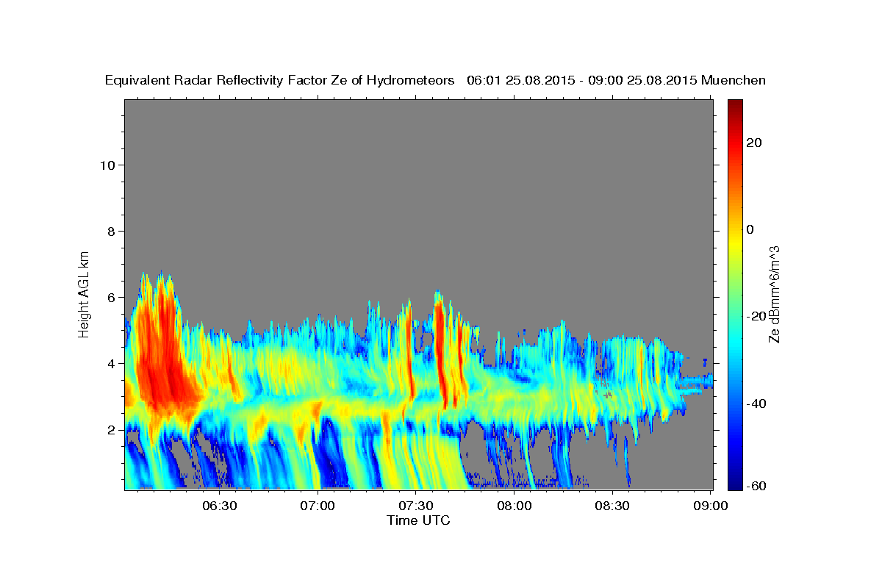Click the 09:00 time tick label
Image resolution: width=882 pixels, height=588 pixels.
(x=711, y=506)
